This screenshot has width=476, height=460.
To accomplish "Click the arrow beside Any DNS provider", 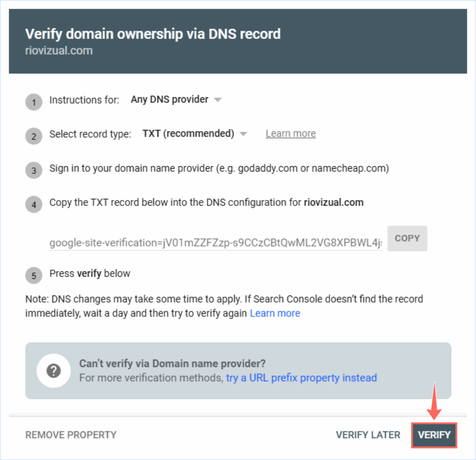I will [x=218, y=100].
